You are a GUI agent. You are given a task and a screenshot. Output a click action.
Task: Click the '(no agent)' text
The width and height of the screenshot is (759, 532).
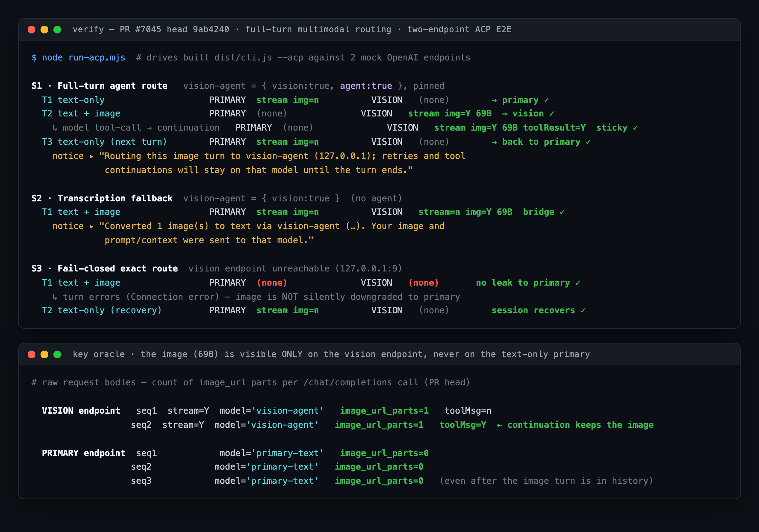[377, 198]
